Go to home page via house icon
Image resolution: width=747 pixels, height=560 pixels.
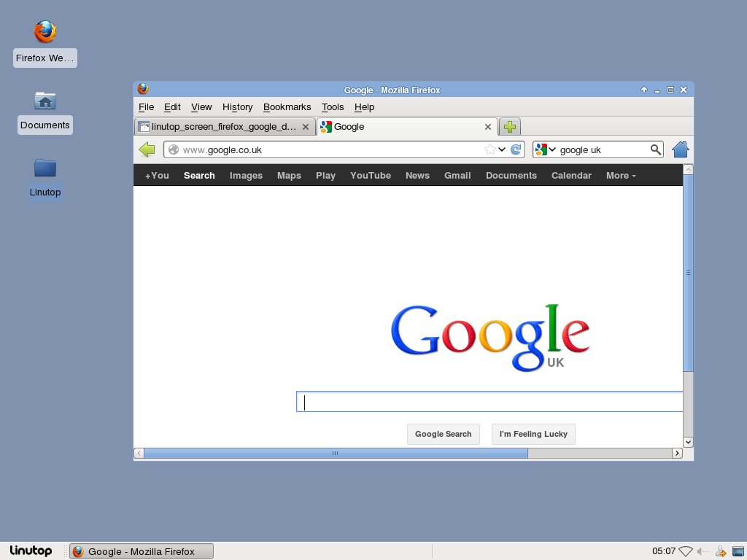(x=681, y=149)
